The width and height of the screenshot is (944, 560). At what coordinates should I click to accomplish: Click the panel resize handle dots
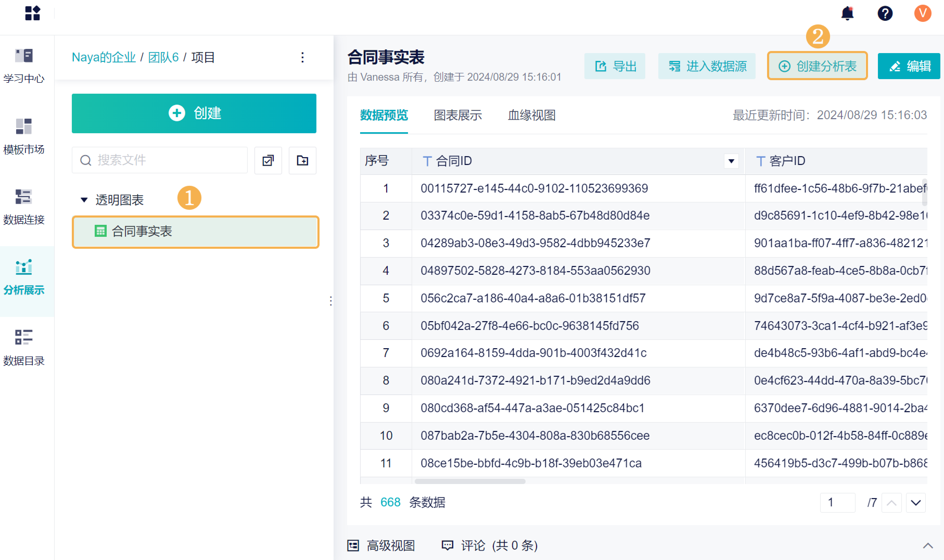(x=331, y=301)
